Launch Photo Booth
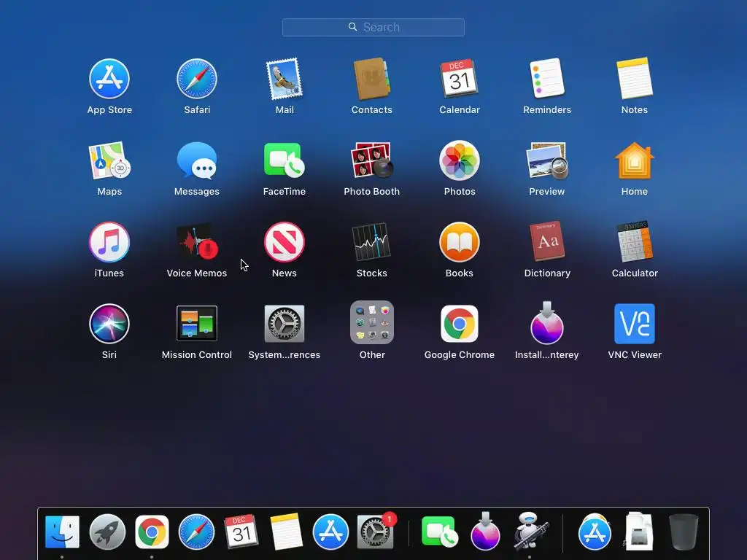This screenshot has width=747, height=560. point(371,160)
